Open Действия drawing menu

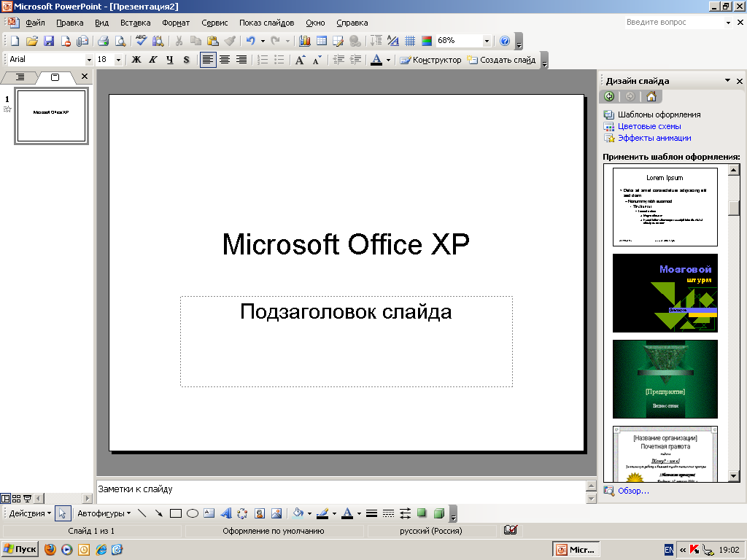coord(30,513)
